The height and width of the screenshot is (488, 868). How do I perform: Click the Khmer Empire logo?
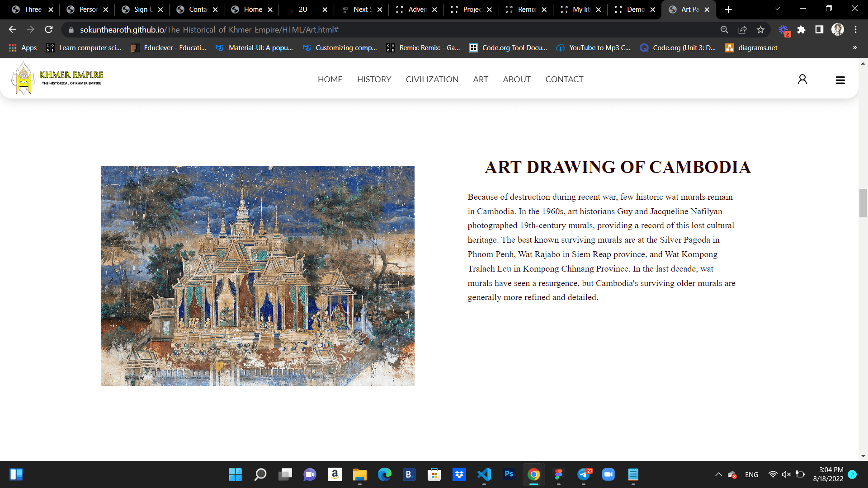pos(57,79)
